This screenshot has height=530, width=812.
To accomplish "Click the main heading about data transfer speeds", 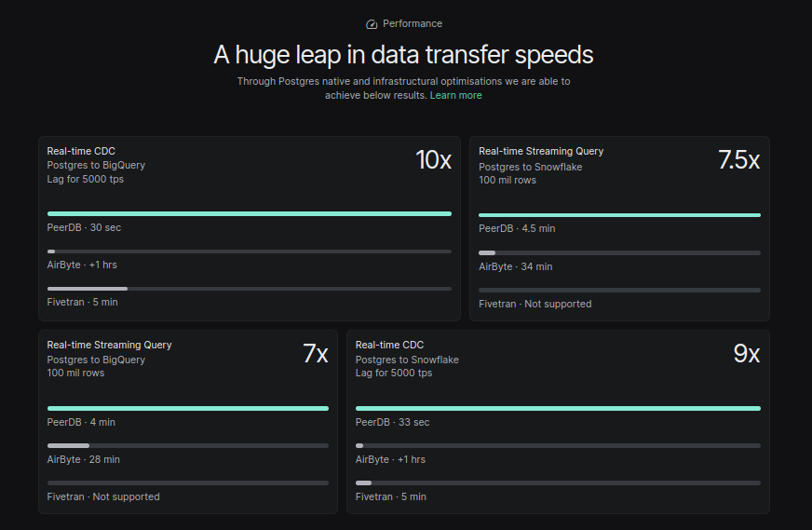I will coord(403,55).
